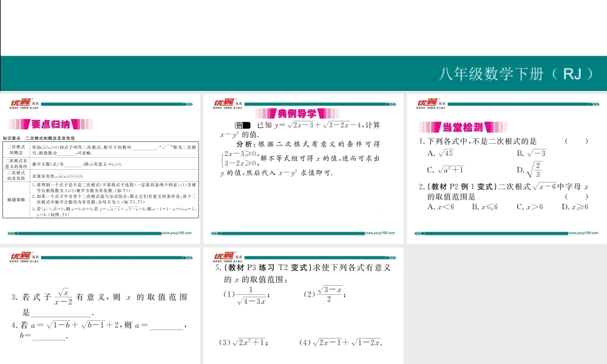Screen dimensions: 607x364
Task: Select answer option A. √45 in question 1
Action: click(x=441, y=153)
